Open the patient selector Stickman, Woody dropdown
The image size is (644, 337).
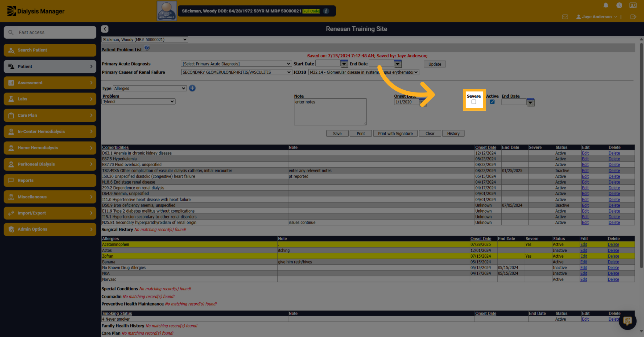point(145,40)
